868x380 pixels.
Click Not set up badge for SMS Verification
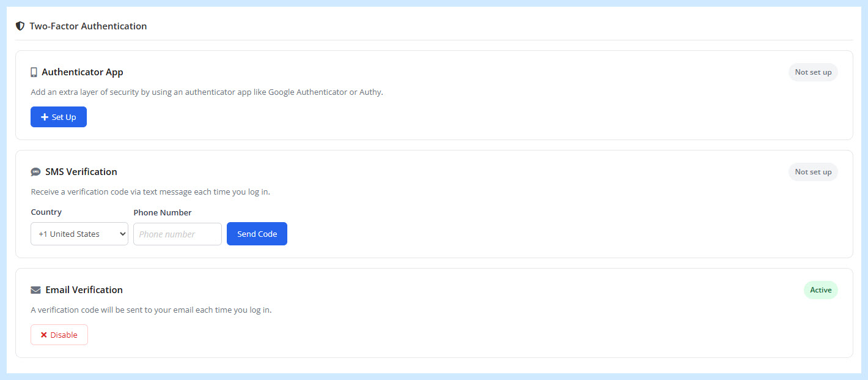click(813, 172)
